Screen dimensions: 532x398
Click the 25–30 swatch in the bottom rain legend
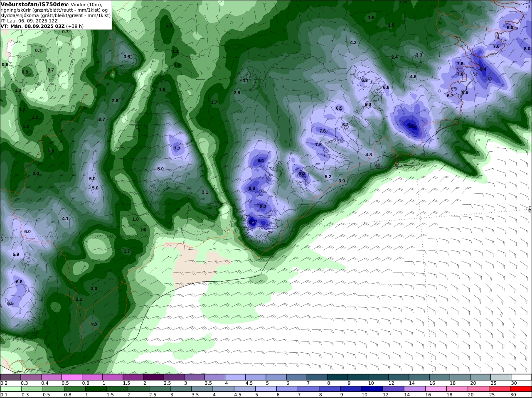pos(501,389)
